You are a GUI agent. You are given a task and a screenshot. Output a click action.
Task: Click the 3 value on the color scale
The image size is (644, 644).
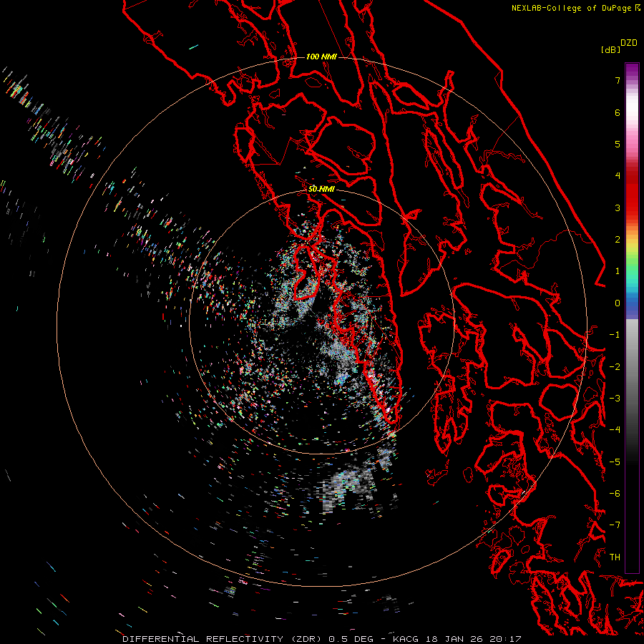coord(618,208)
